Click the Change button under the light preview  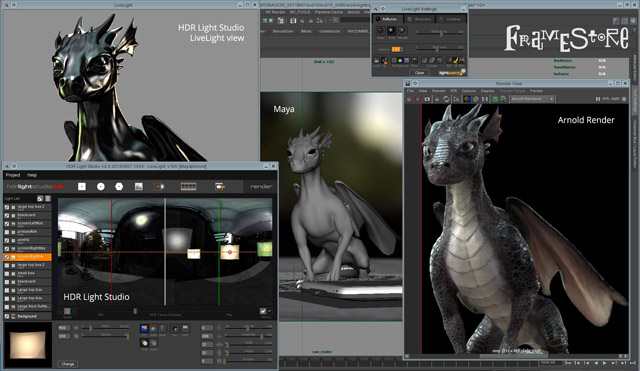click(68, 364)
